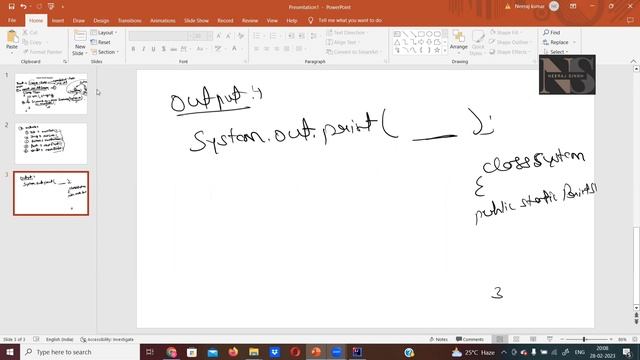The width and height of the screenshot is (640, 360).
Task: Toggle Strikethrough formatting
Action: [x=173, y=49]
